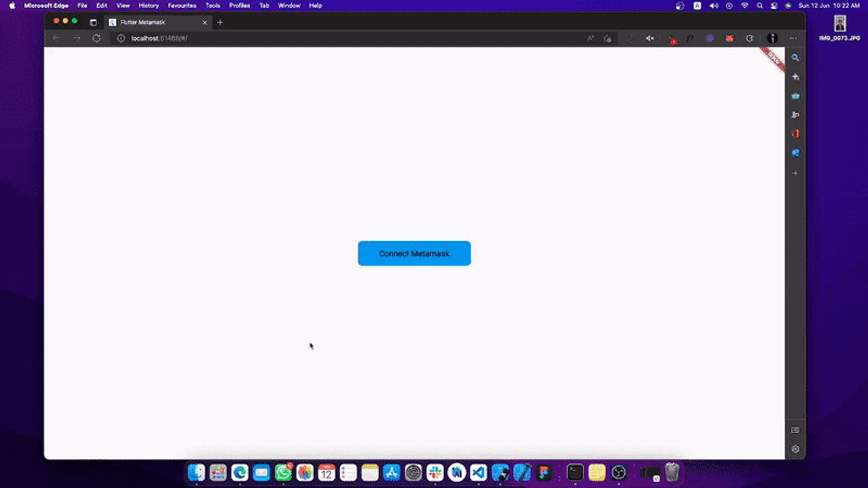Screen dimensions: 868x488
Task: Open the Help menu
Action: (315, 6)
